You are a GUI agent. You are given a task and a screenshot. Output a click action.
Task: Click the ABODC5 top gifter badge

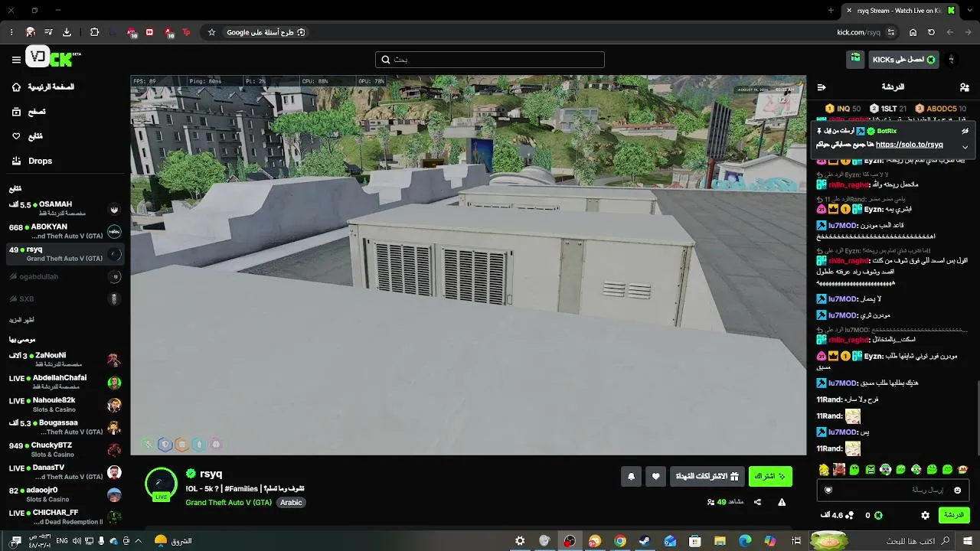941,109
